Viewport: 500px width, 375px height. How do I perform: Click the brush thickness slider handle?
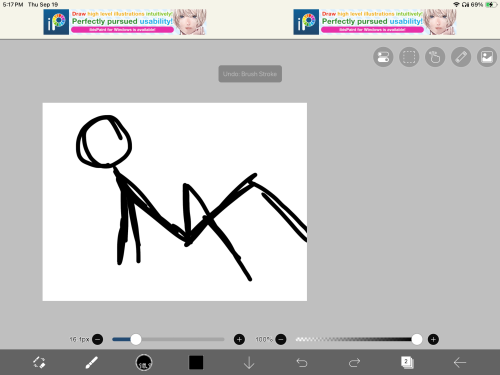(136, 339)
